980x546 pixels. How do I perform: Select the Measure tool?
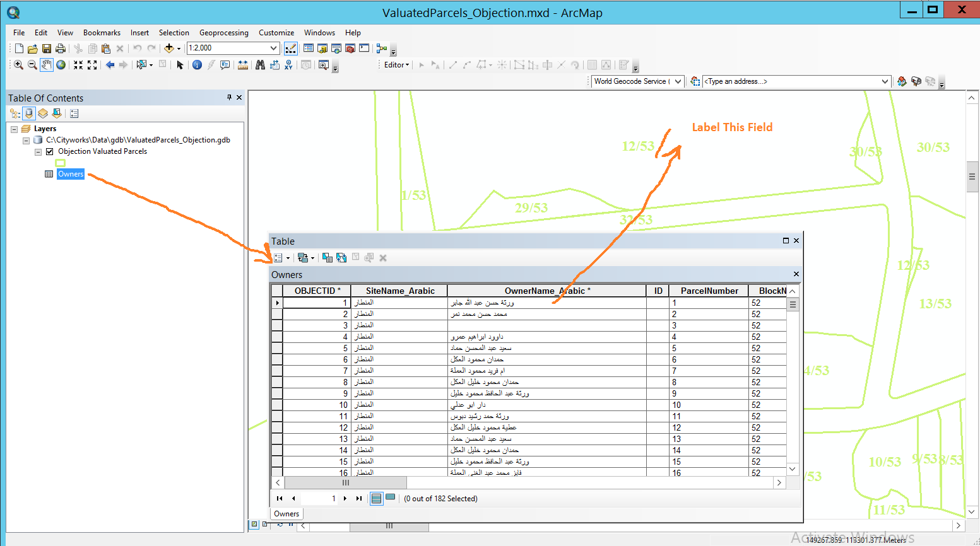pos(243,65)
